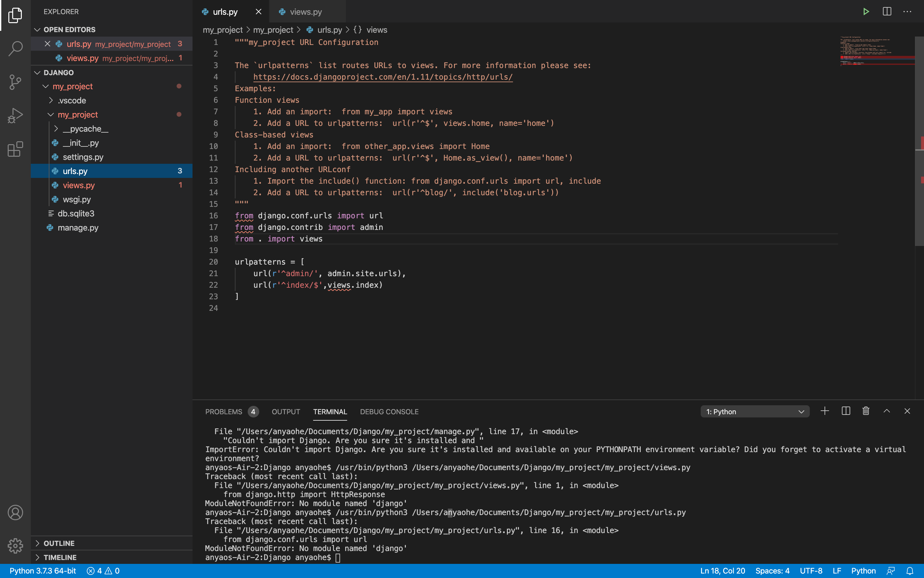Click the first my_project breadcrumb

[x=223, y=30]
